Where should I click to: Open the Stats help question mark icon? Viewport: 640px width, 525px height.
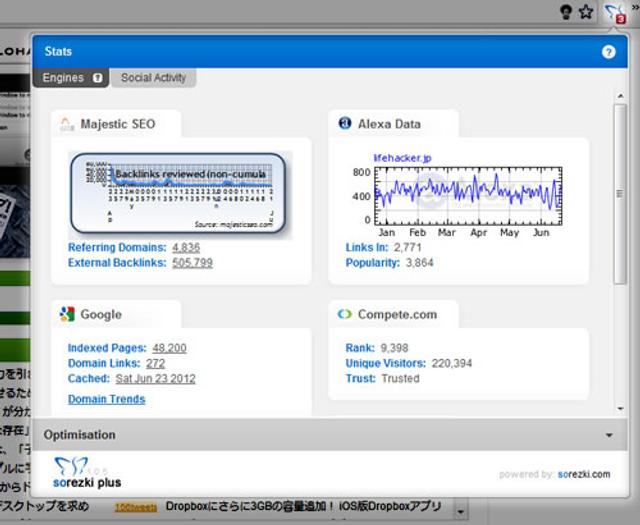pyautogui.click(x=608, y=52)
